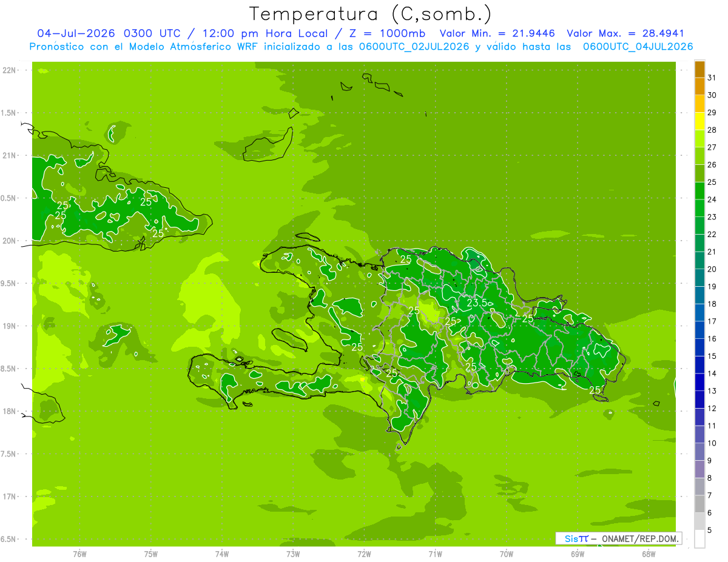
Task: Click the '69W' longitude axis label
Action: [578, 554]
